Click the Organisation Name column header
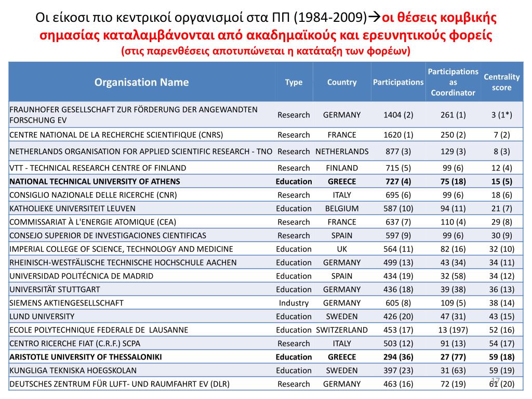This screenshot has height=399, width=532. [141, 82]
